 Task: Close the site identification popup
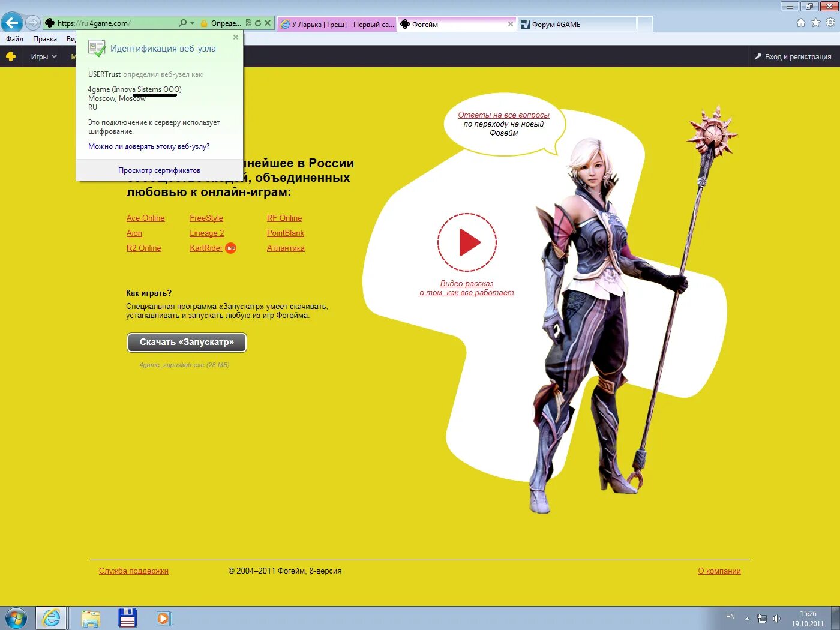pos(236,37)
